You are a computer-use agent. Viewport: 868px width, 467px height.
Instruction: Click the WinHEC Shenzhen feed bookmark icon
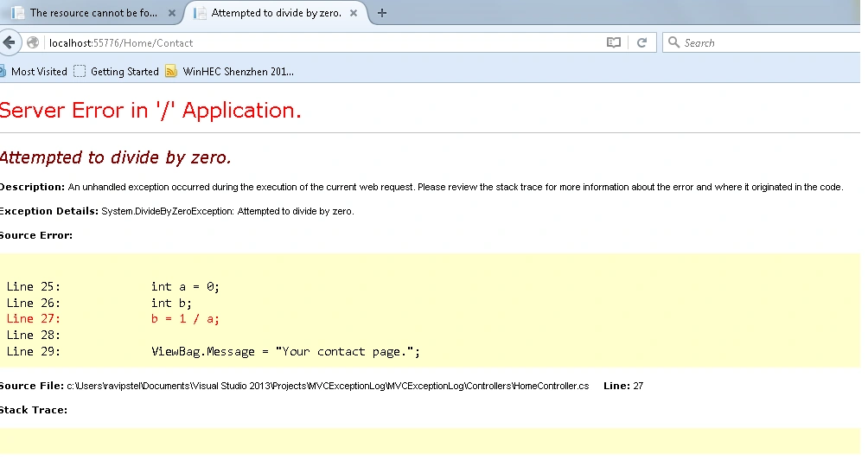[171, 72]
